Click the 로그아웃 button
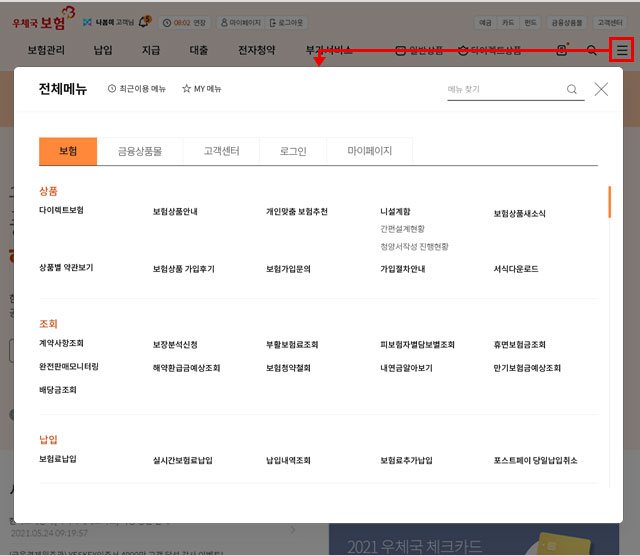The width and height of the screenshot is (640, 556). [286, 22]
